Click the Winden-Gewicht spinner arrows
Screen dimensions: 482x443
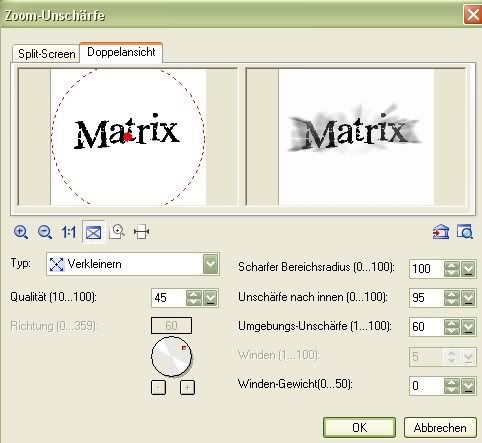(452, 386)
